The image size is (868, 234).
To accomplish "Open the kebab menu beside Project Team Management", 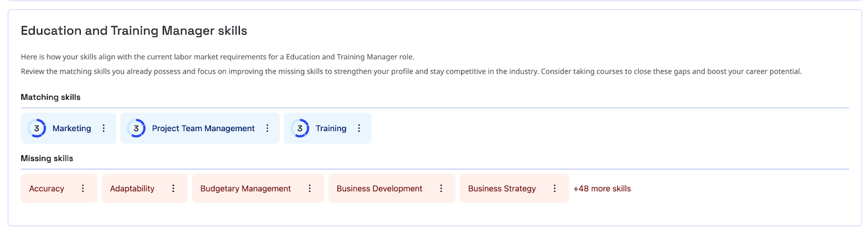I will (x=267, y=128).
